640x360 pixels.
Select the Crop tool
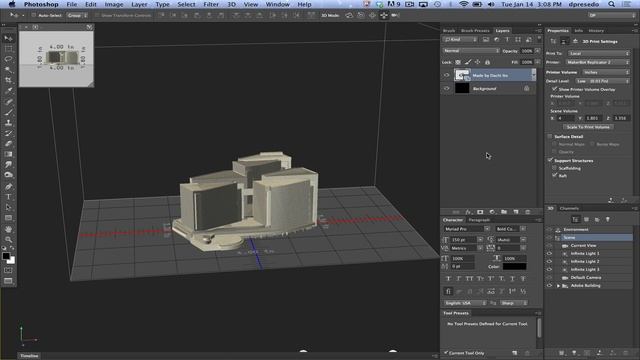9,80
